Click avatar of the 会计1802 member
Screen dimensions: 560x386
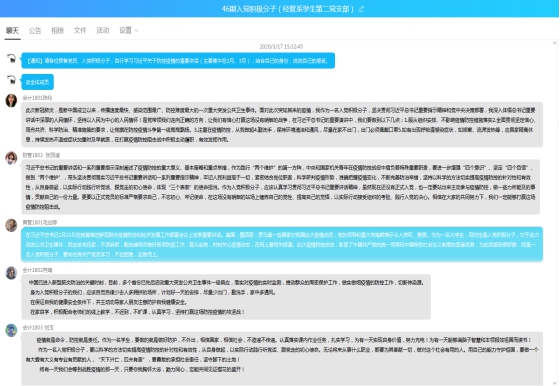[x=11, y=273]
